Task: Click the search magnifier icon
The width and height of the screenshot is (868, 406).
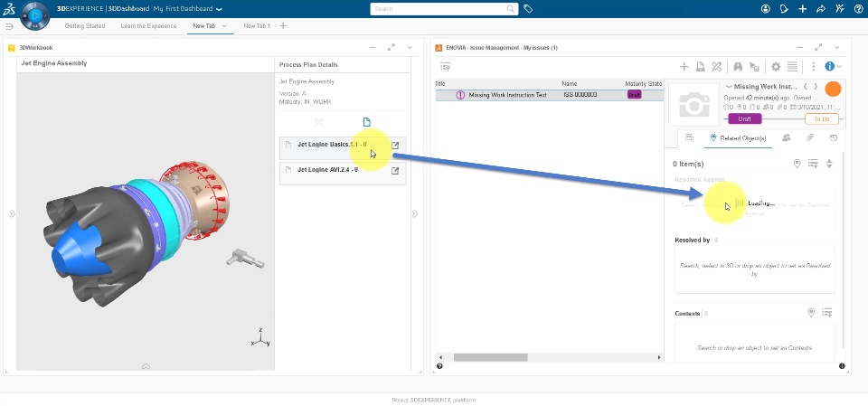Action: [x=510, y=9]
